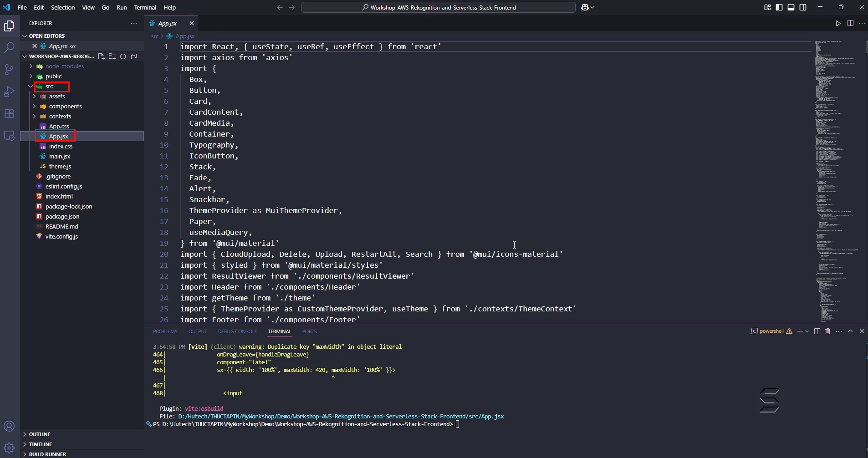Run the code with play icon
The width and height of the screenshot is (868, 458).
(x=838, y=23)
